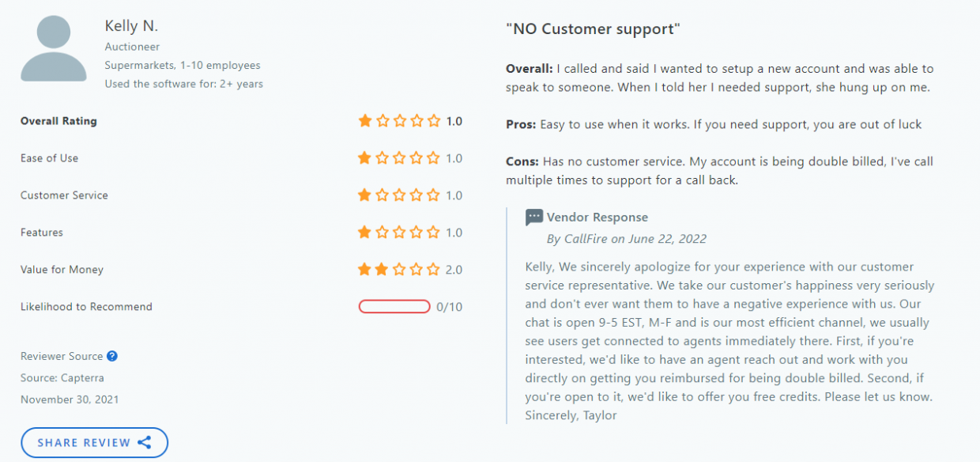
Task: Click the first star in Ease of Use
Action: pos(364,158)
